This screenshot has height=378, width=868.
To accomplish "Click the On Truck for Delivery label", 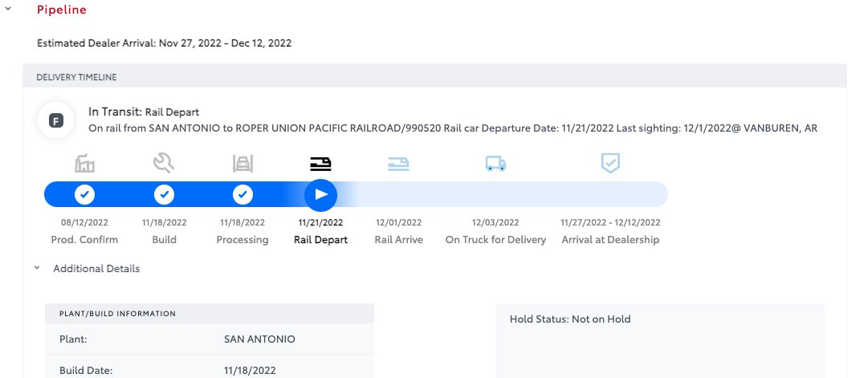I will tap(495, 240).
